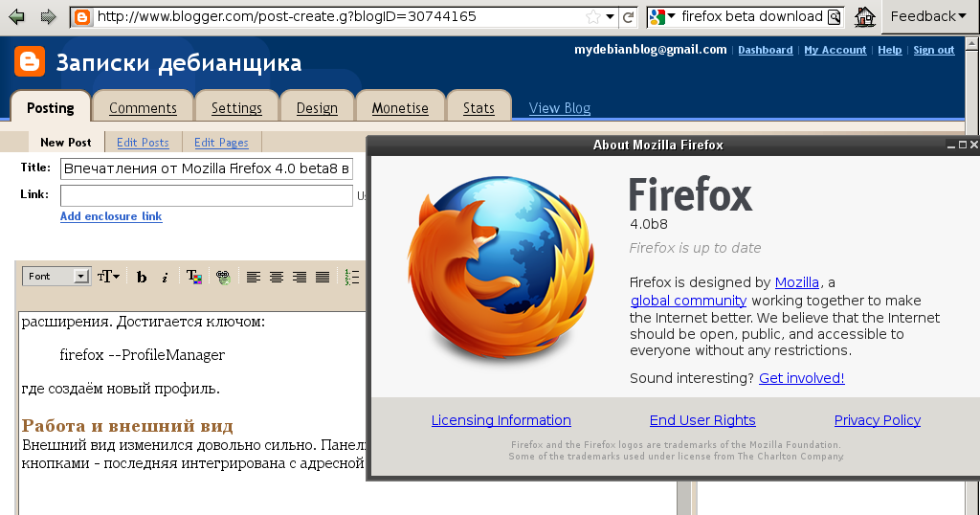Open the address bar history dropdown

pos(610,17)
